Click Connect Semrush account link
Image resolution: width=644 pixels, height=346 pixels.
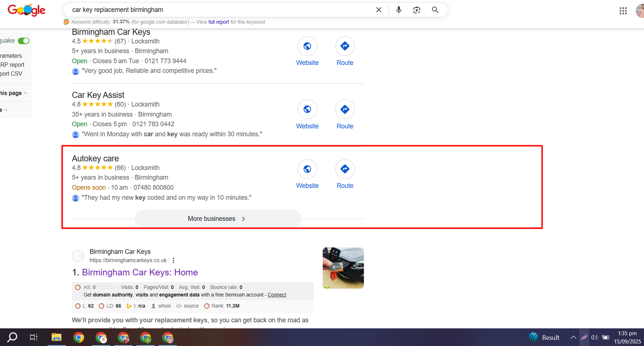point(277,295)
